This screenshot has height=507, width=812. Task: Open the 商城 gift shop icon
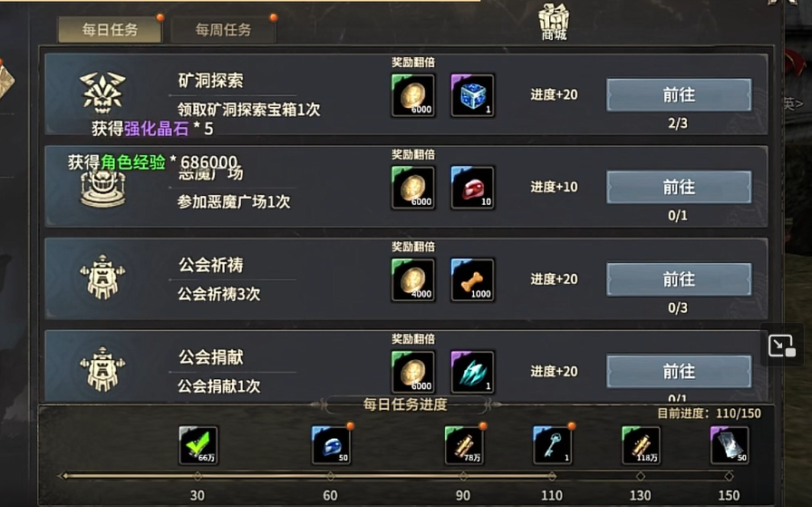click(x=554, y=22)
